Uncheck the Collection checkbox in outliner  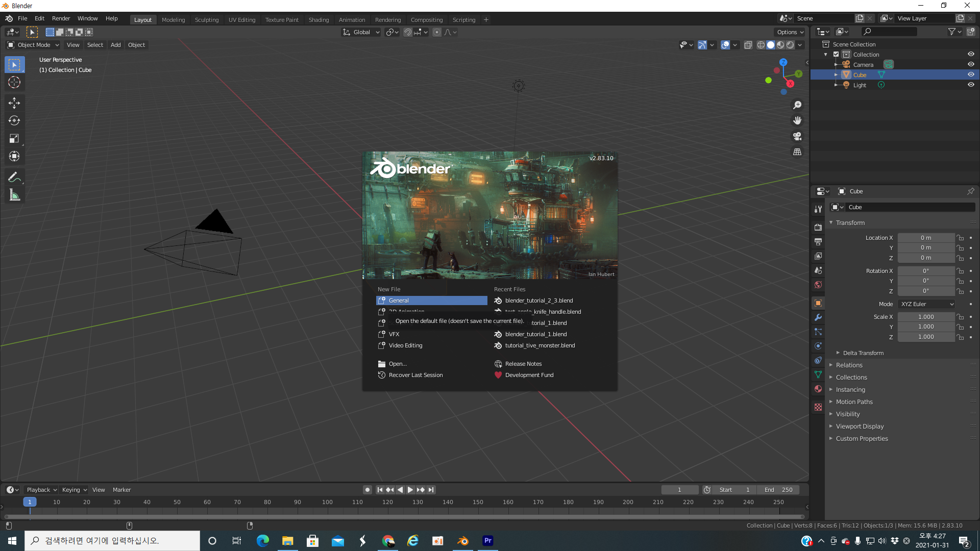836,55
